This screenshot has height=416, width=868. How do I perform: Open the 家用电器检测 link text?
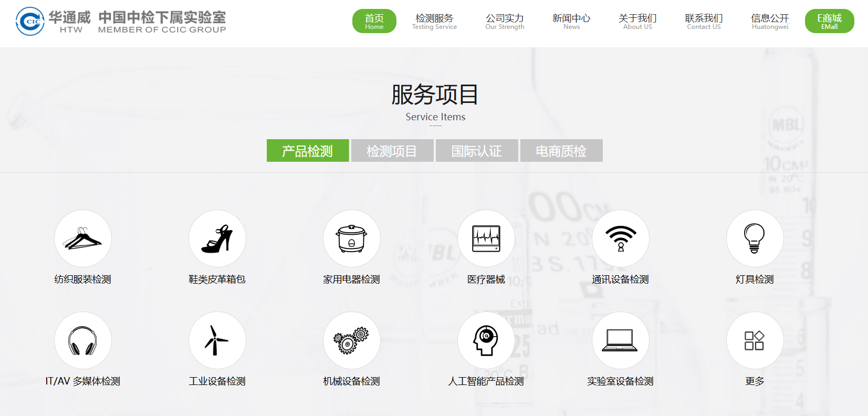point(352,279)
